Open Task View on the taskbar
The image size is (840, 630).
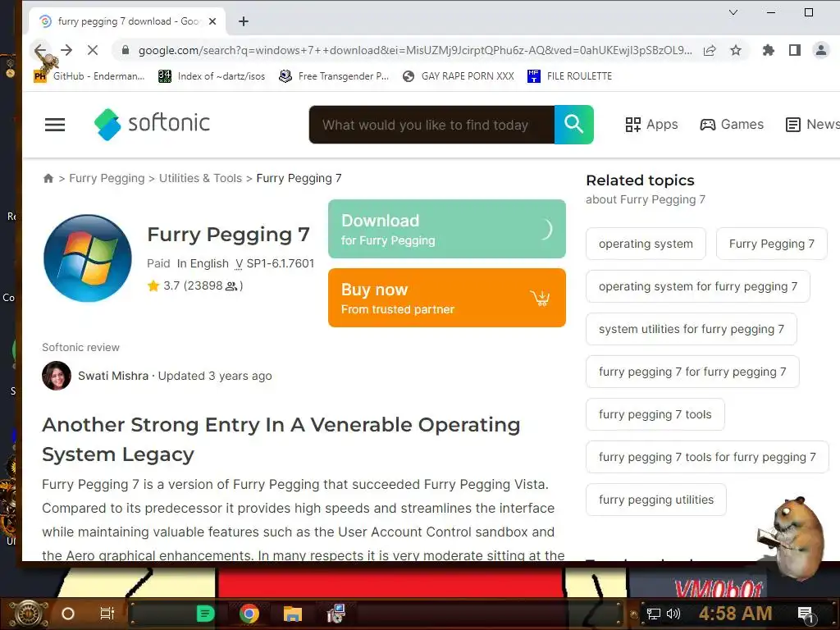pos(107,614)
